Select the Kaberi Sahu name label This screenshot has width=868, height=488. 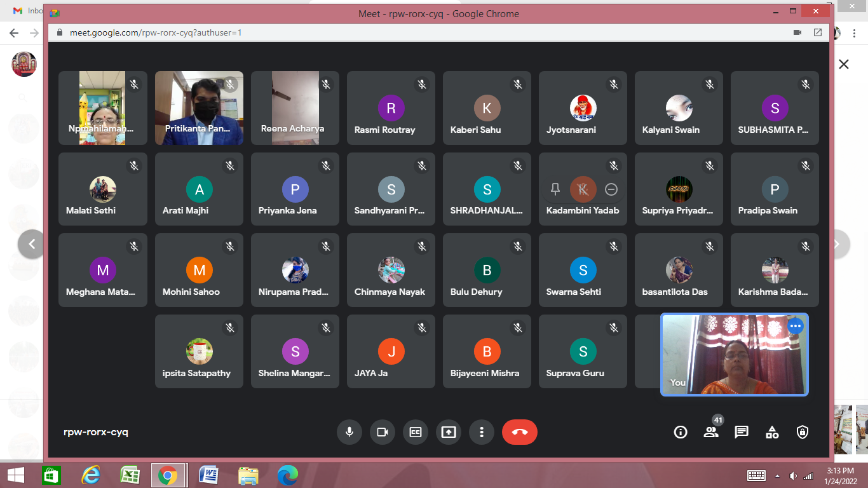475,130
